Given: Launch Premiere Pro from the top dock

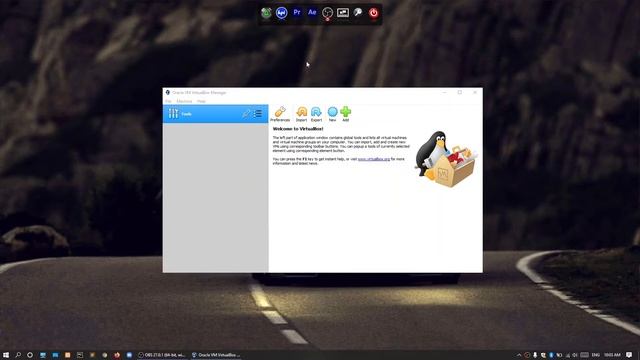Looking at the screenshot, I should point(297,13).
